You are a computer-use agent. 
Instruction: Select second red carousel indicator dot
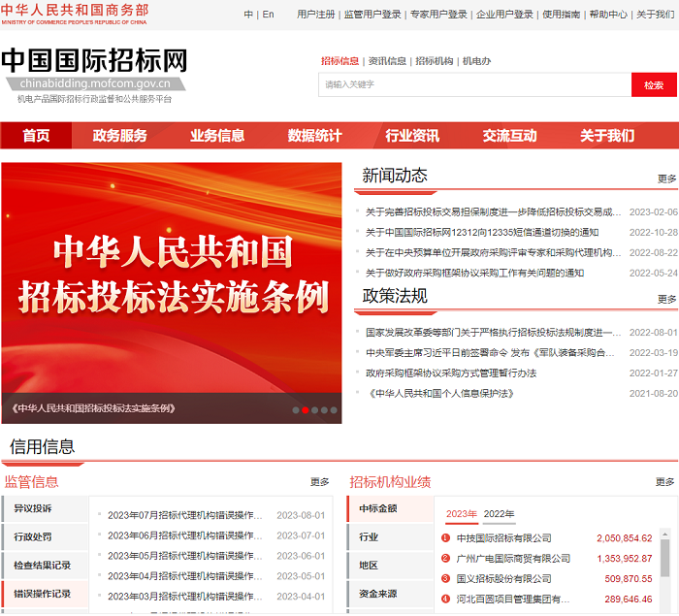click(306, 410)
